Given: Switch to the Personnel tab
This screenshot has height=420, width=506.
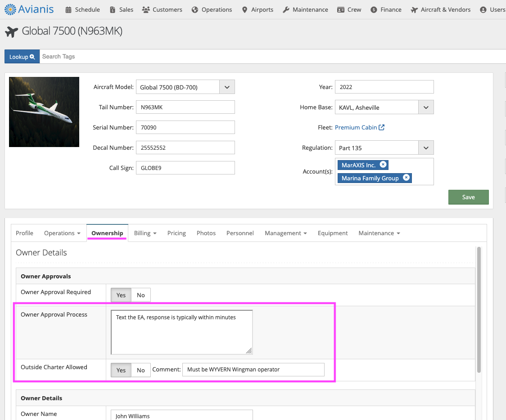Looking at the screenshot, I should (240, 233).
